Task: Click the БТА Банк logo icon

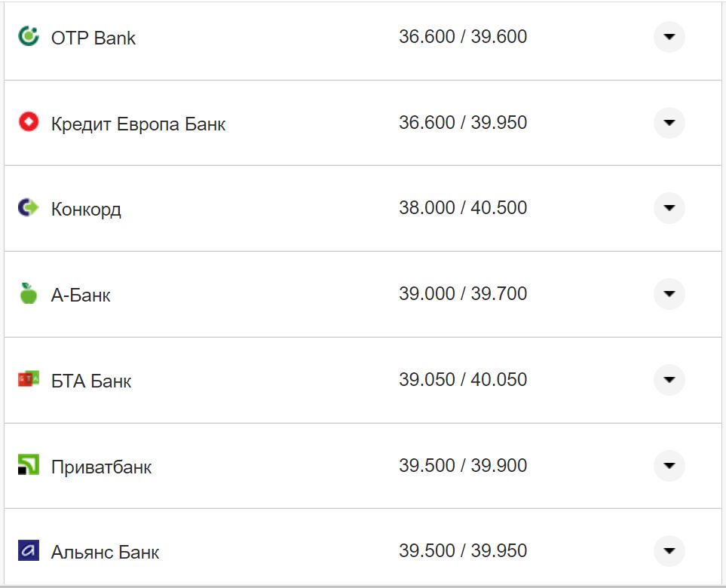Action: (28, 379)
